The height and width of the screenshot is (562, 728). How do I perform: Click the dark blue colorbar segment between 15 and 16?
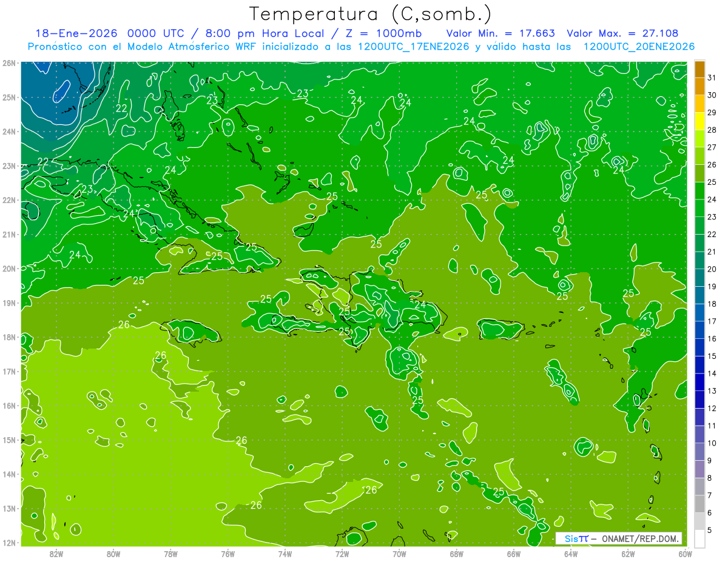699,347
